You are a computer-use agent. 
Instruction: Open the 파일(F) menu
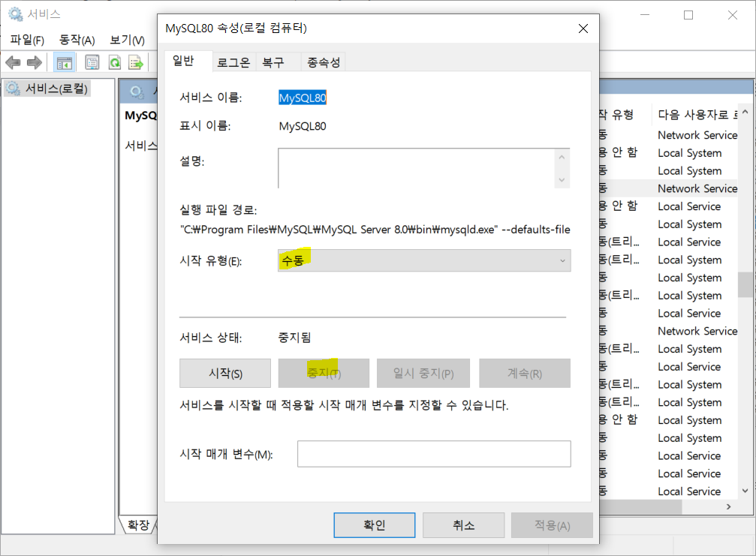(27, 40)
